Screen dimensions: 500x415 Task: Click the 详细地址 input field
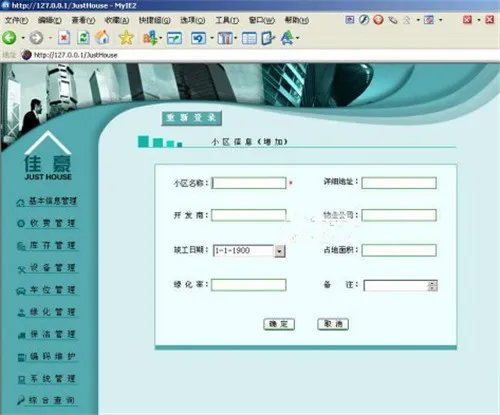click(399, 183)
